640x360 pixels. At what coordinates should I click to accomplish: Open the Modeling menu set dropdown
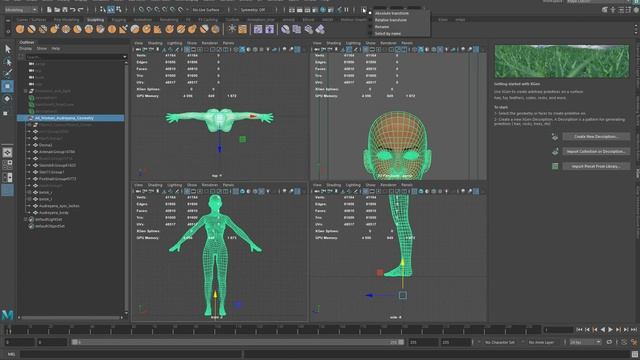pyautogui.click(x=21, y=9)
